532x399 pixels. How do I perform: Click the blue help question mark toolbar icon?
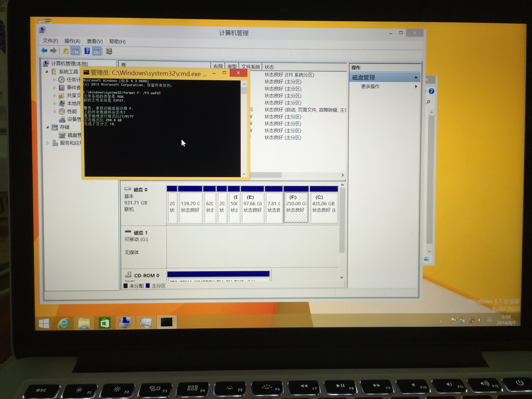[87, 51]
